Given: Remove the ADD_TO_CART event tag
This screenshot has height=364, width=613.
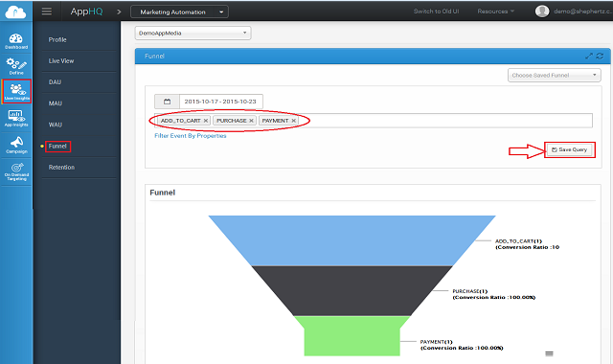Looking at the screenshot, I should [x=206, y=121].
